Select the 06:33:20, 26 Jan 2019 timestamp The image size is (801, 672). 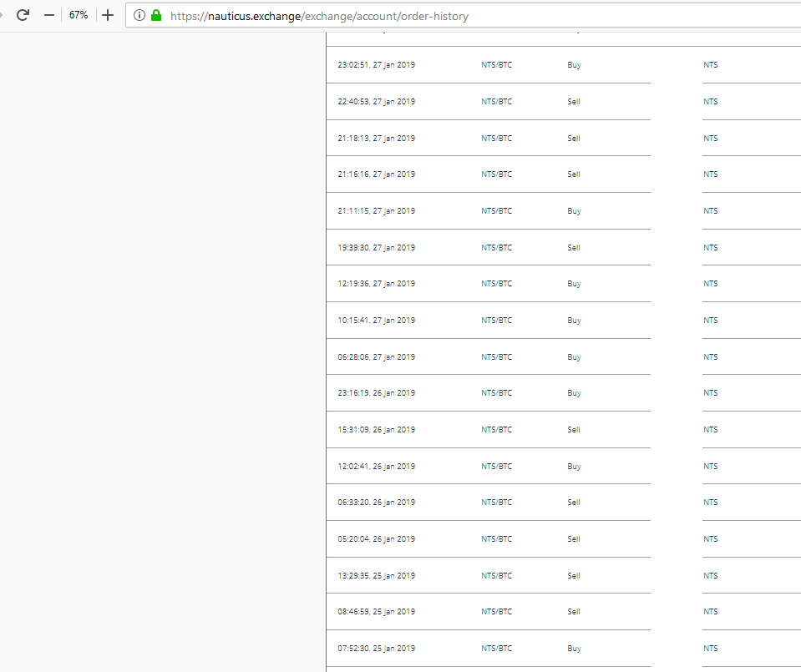point(376,502)
